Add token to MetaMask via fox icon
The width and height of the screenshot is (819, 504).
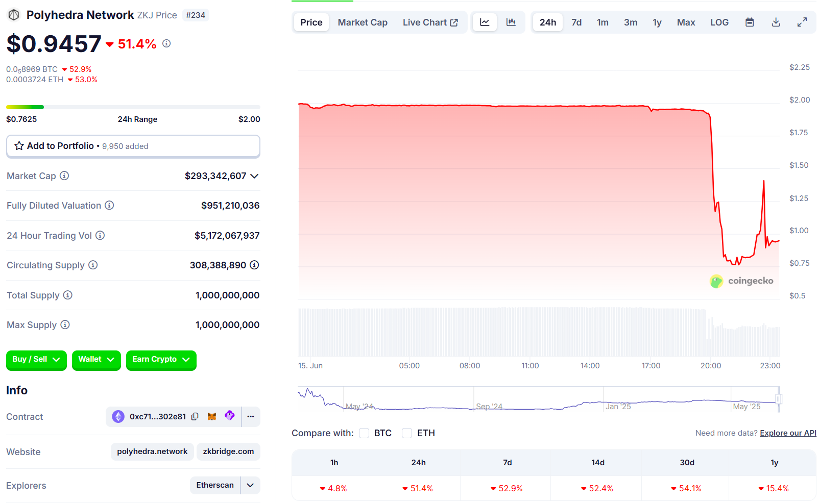pyautogui.click(x=212, y=417)
